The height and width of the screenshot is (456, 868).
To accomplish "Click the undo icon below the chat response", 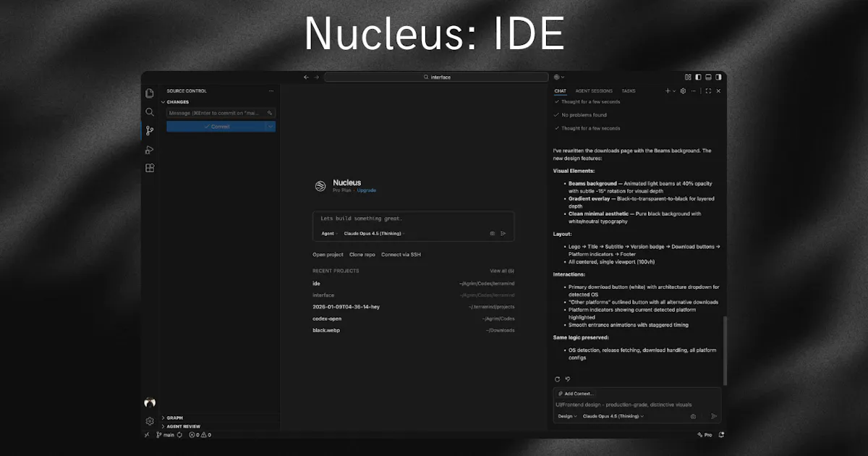I will pyautogui.click(x=568, y=379).
